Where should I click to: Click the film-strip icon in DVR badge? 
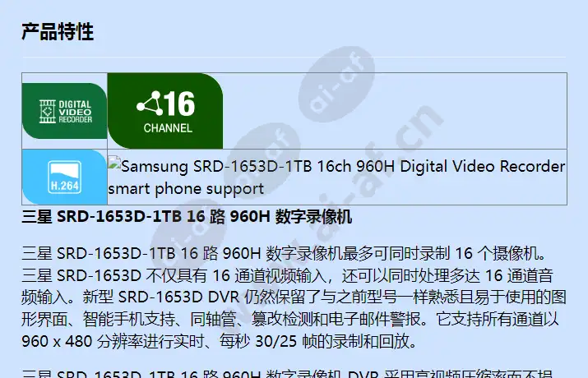point(48,111)
